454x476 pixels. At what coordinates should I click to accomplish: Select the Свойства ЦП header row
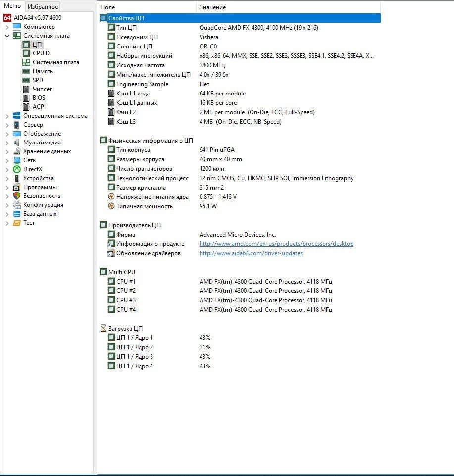240,18
